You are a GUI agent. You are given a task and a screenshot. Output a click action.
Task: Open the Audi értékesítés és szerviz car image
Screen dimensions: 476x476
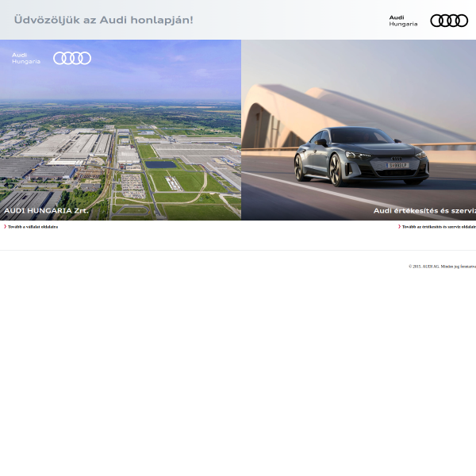point(359,130)
